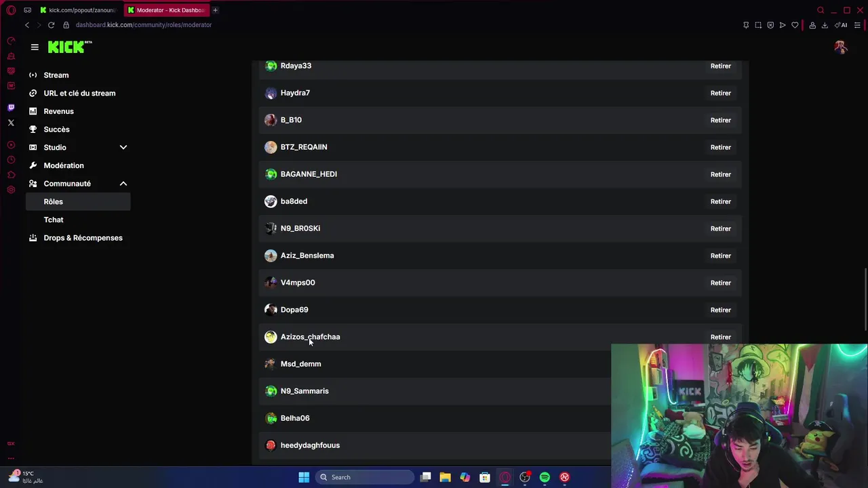Collapse the Communauté submenu chevron
This screenshot has width=868, height=488.
click(123, 184)
